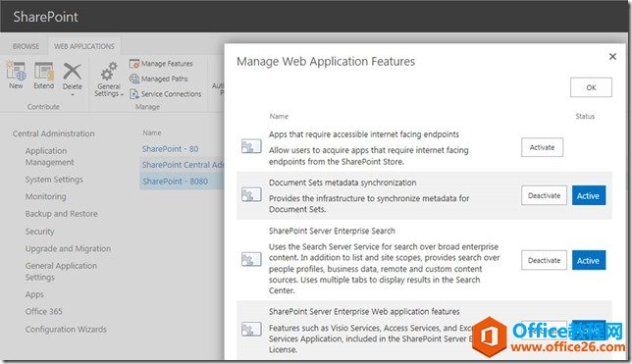
Task: Confirm with the OK button
Action: 591,87
